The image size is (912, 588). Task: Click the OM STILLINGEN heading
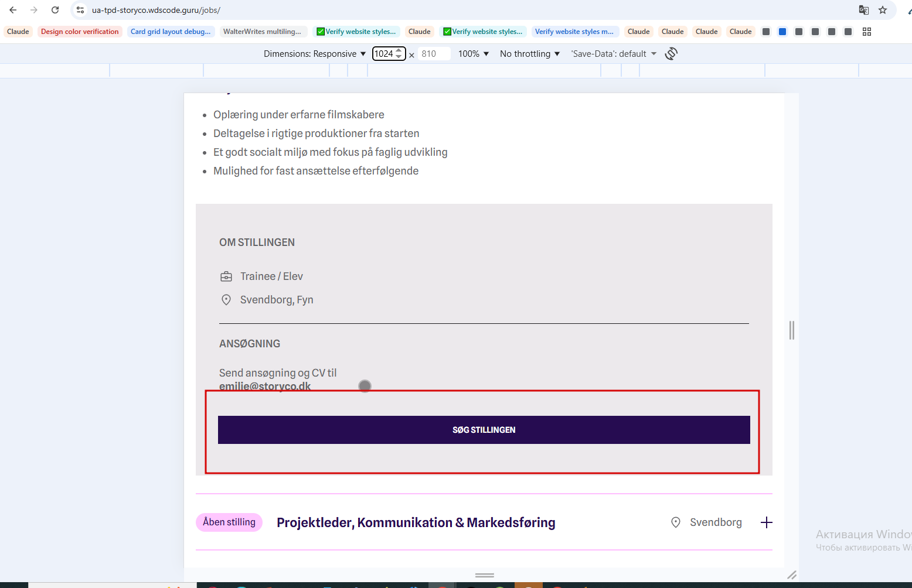pyautogui.click(x=257, y=242)
